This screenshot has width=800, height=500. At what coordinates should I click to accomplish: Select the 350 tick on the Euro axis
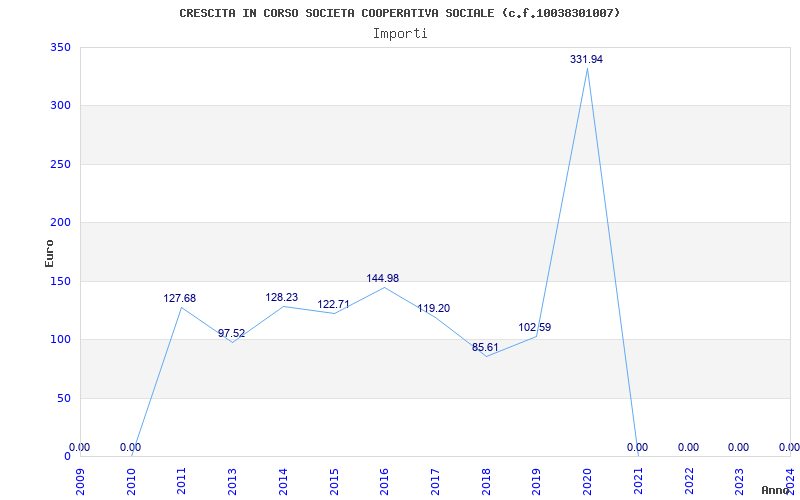coord(60,47)
